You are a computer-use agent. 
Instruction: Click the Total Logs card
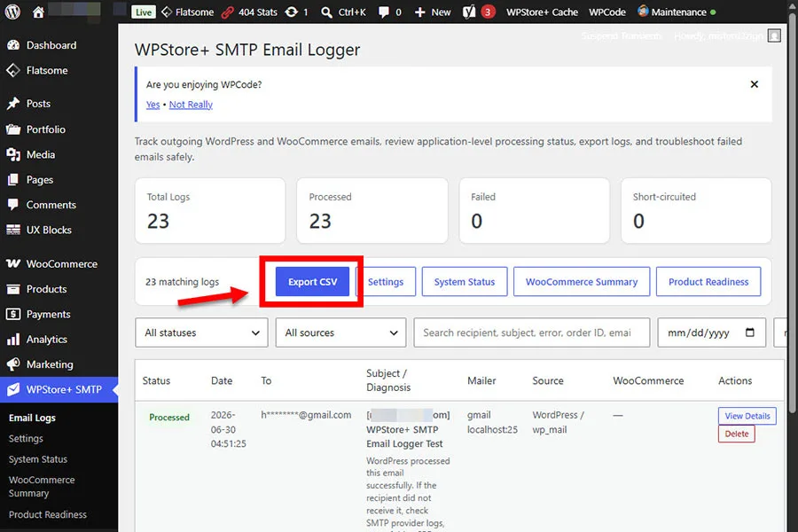click(x=209, y=211)
